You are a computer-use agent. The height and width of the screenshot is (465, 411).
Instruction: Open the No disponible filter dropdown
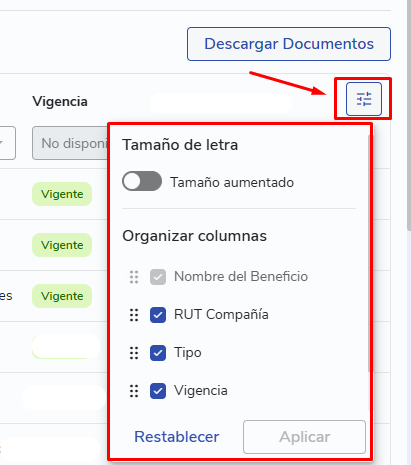(70, 143)
